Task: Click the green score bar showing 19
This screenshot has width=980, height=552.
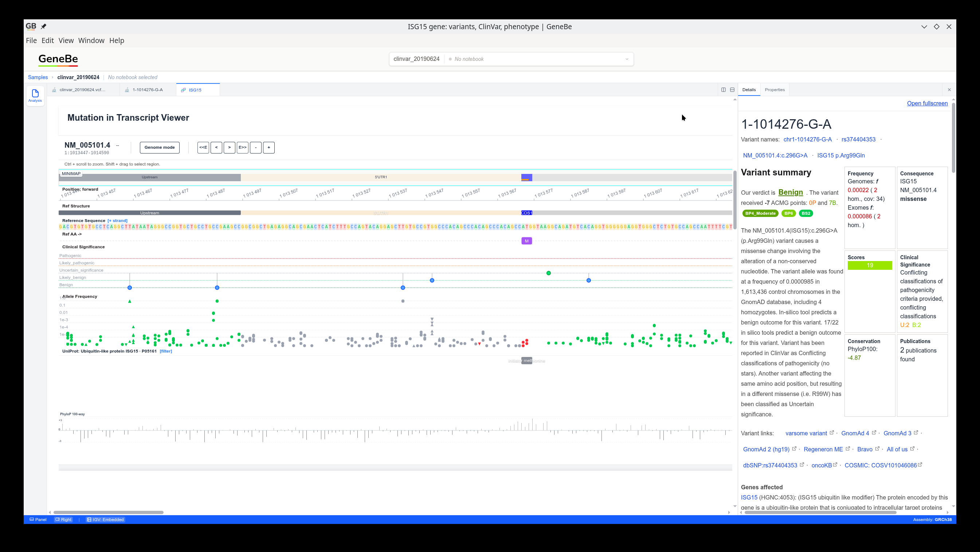Action: [x=870, y=265]
